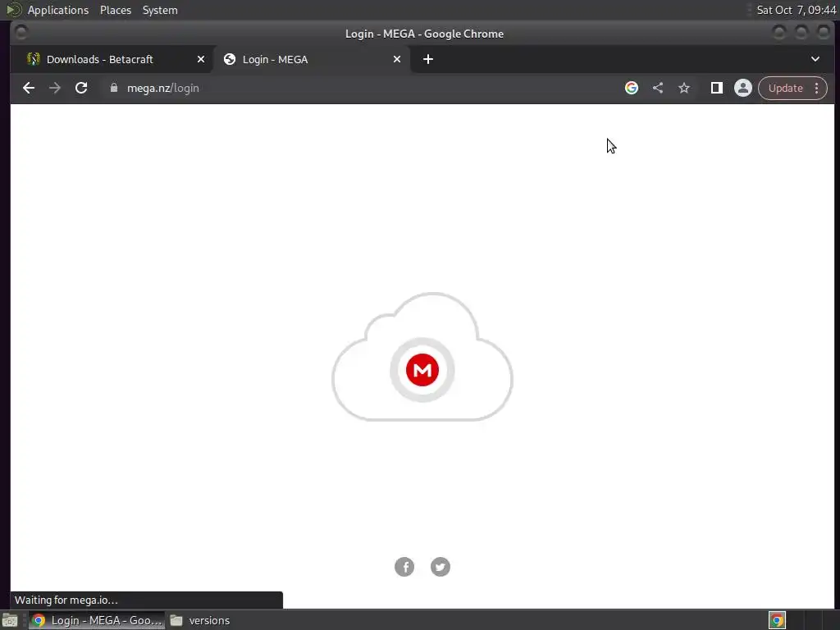Select the Login - MEGA tab
Viewport: 840px width, 630px height.
click(x=311, y=59)
